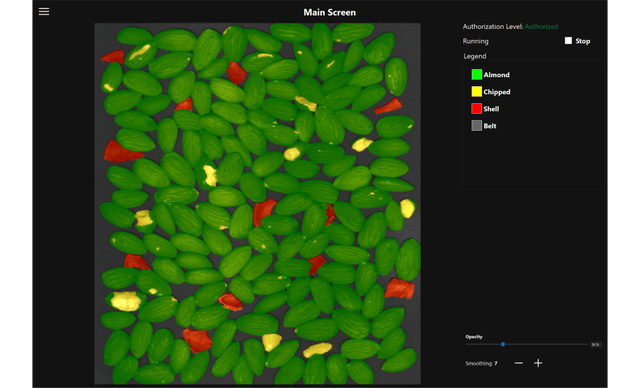This screenshot has width=640, height=388.
Task: Click the Stop label
Action: [x=583, y=41]
